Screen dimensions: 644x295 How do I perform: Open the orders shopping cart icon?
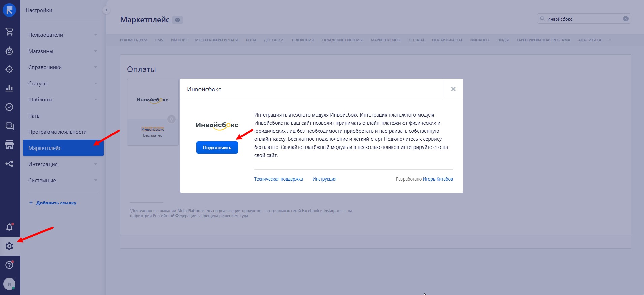click(x=9, y=32)
